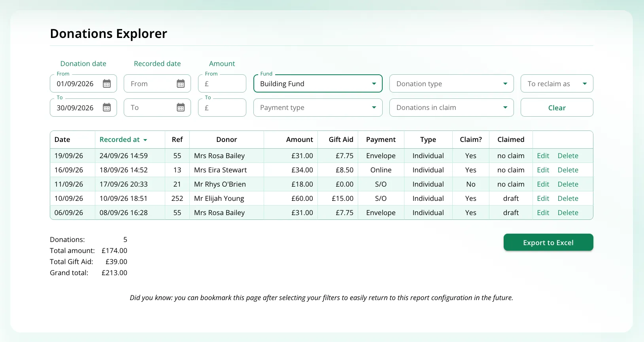Toggle Recorded at sort direction arrow

(145, 140)
